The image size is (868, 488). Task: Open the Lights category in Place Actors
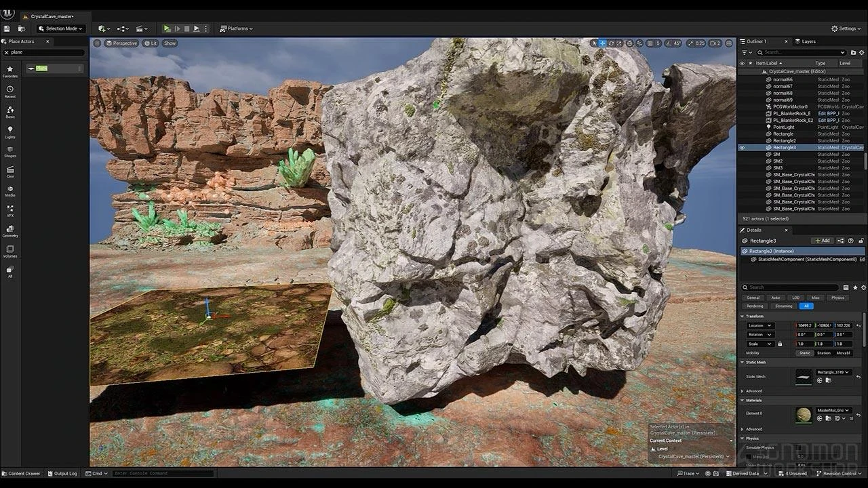pos(10,131)
